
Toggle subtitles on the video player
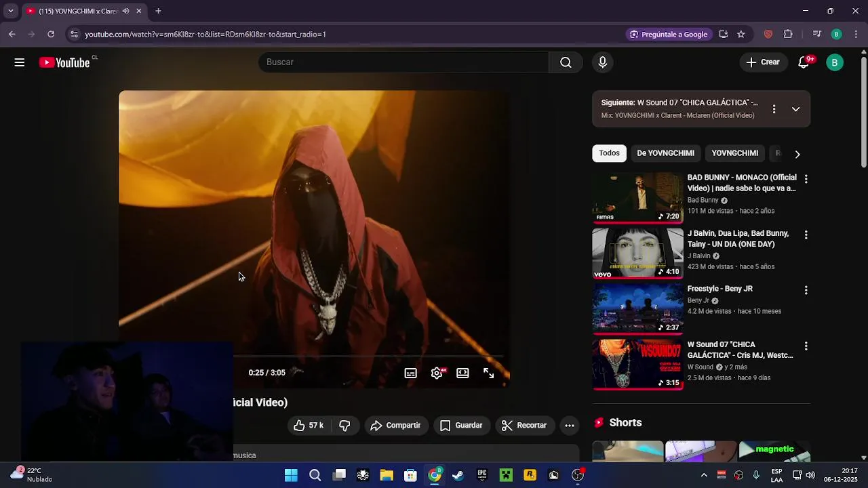pyautogui.click(x=411, y=373)
